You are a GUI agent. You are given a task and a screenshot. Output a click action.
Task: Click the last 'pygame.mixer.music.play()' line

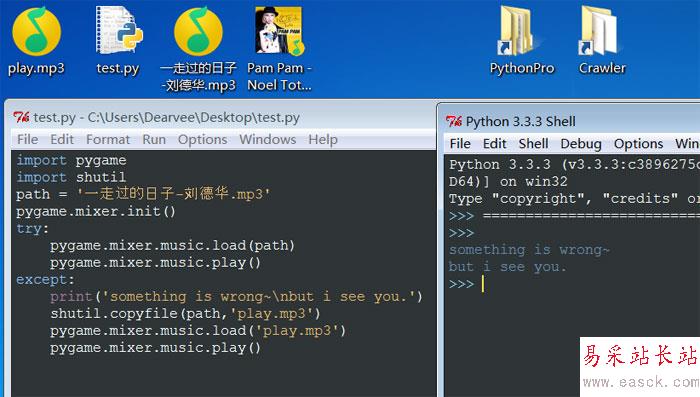155,348
